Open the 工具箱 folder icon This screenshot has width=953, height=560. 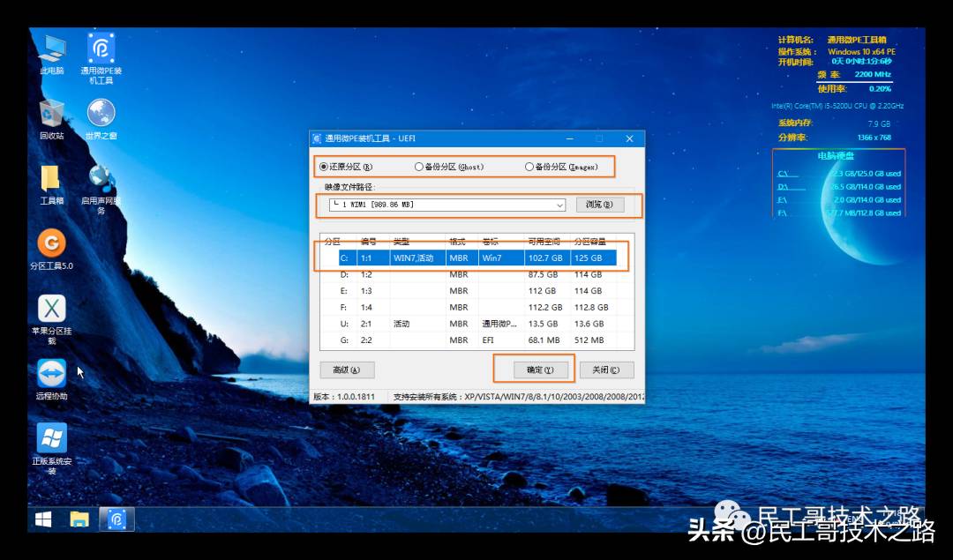click(52, 184)
